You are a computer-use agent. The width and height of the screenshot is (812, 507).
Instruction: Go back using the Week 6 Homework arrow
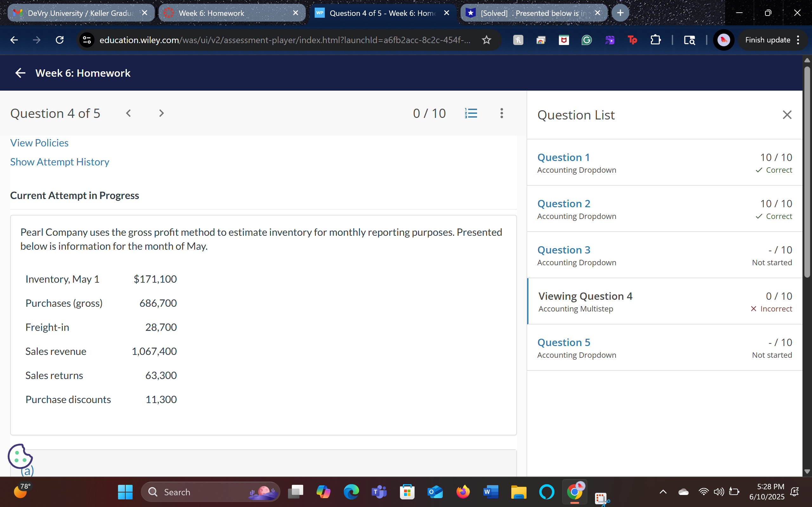(20, 73)
